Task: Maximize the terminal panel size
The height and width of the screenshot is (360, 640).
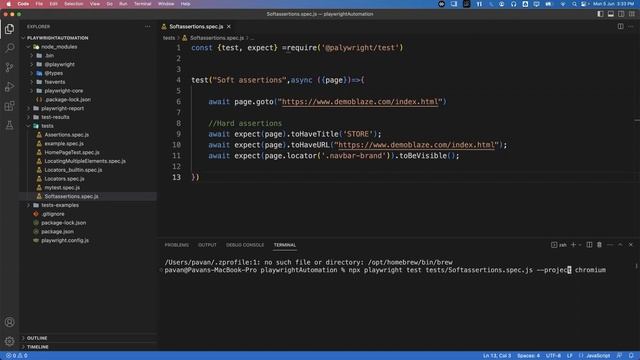Action: pyautogui.click(x=620, y=244)
